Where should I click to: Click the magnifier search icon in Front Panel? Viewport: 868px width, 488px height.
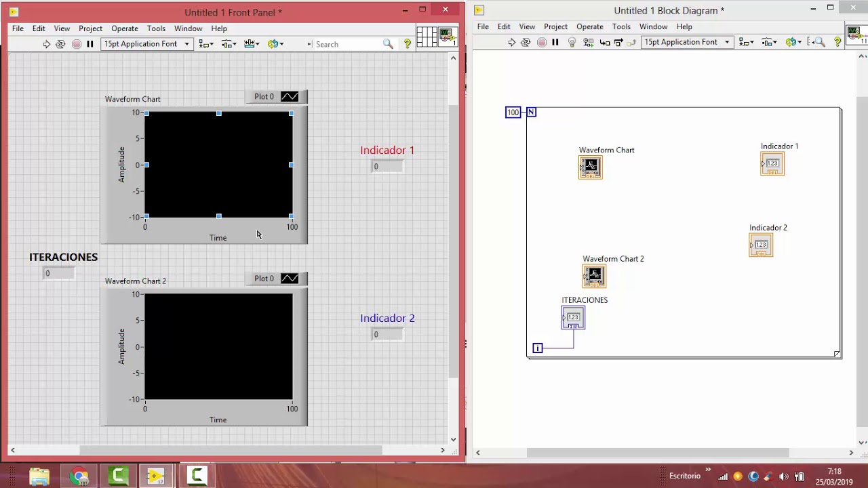(x=388, y=44)
